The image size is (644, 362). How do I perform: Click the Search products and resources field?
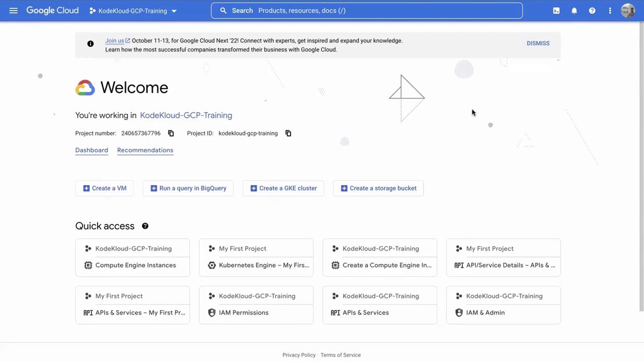click(367, 11)
